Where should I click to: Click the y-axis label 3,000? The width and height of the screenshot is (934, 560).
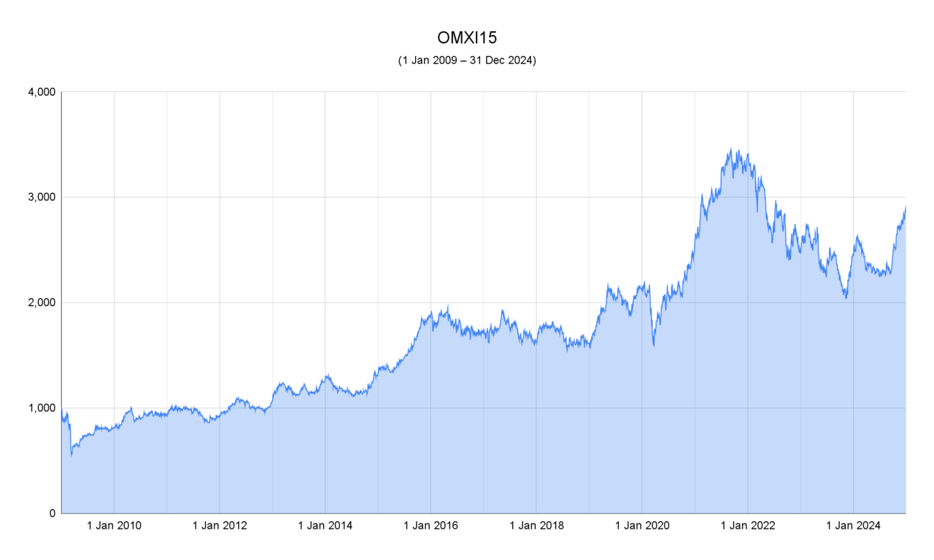click(41, 197)
